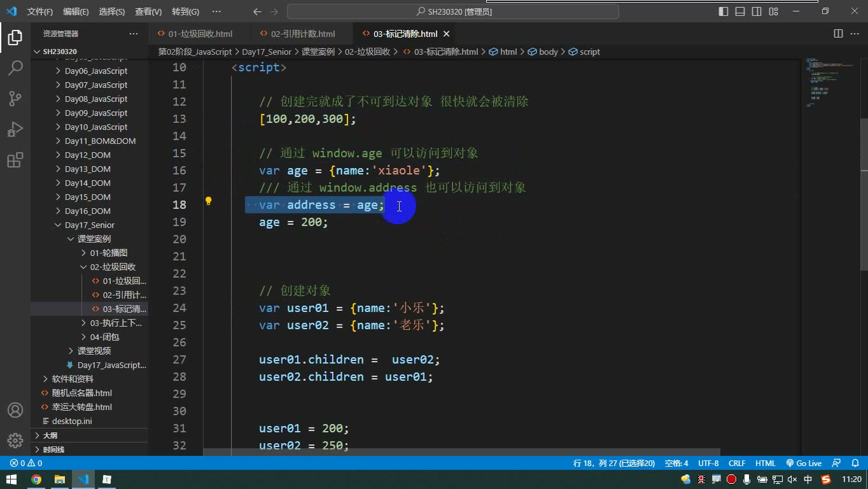Open Run and Debug view
This screenshot has height=489, width=868.
pyautogui.click(x=15, y=129)
